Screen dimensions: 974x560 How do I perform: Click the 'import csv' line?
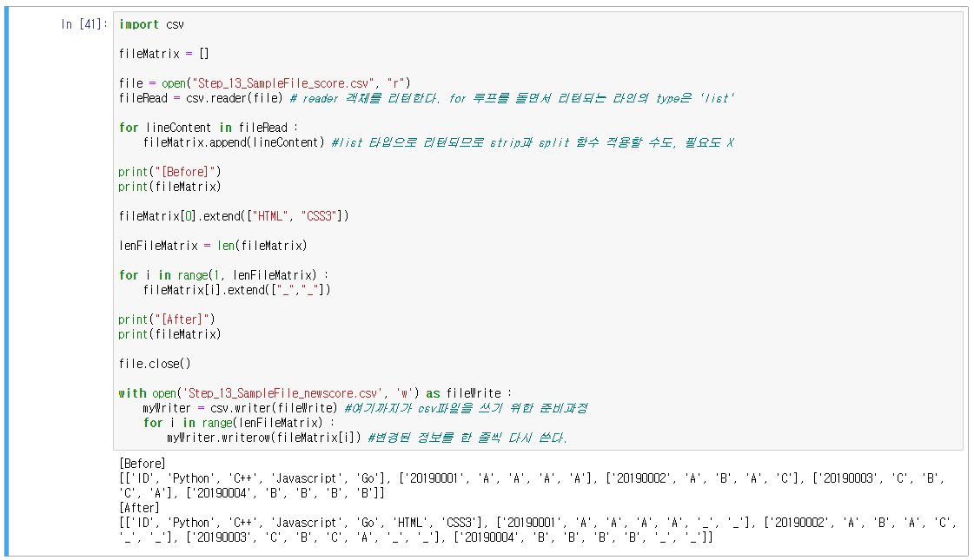click(151, 24)
